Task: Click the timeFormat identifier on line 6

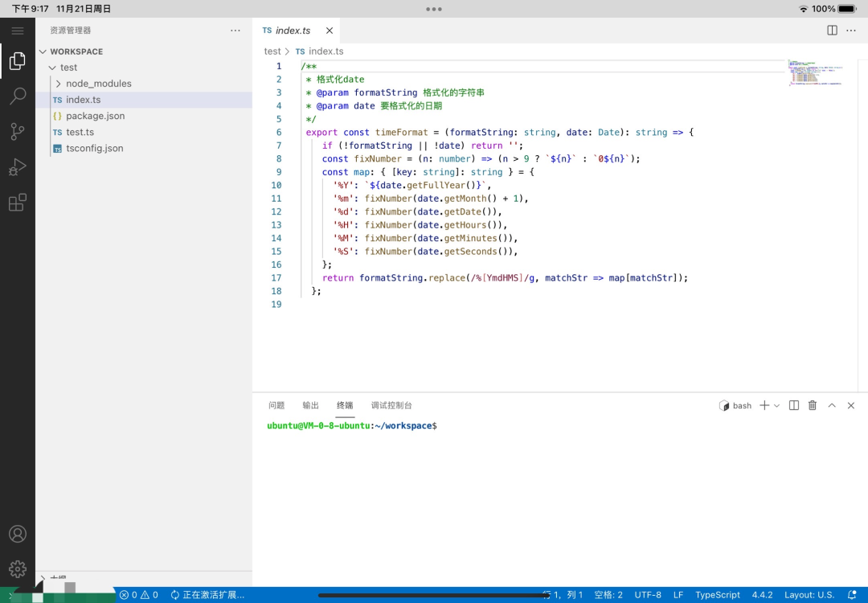Action: pos(401,133)
